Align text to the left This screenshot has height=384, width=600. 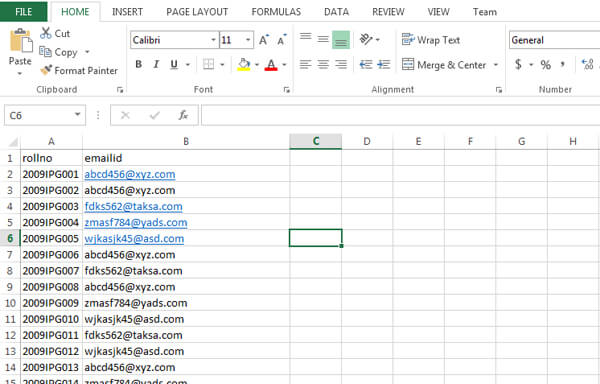305,64
